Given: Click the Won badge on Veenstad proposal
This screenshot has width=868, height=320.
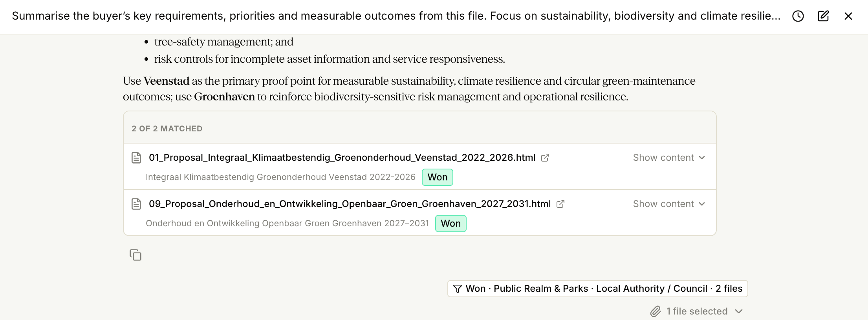Looking at the screenshot, I should (x=438, y=177).
